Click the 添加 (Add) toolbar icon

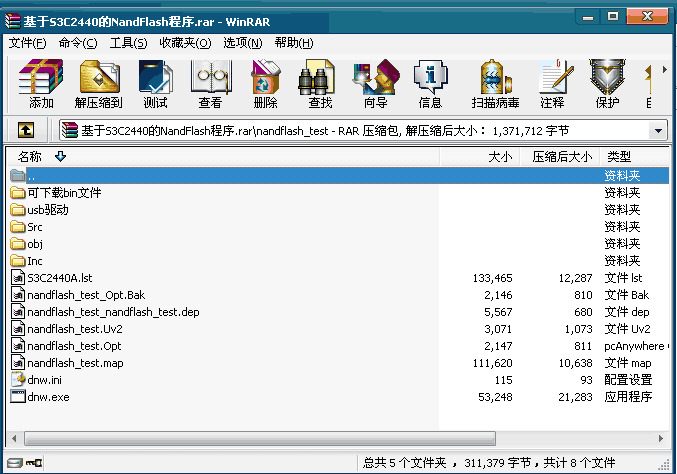(41, 84)
